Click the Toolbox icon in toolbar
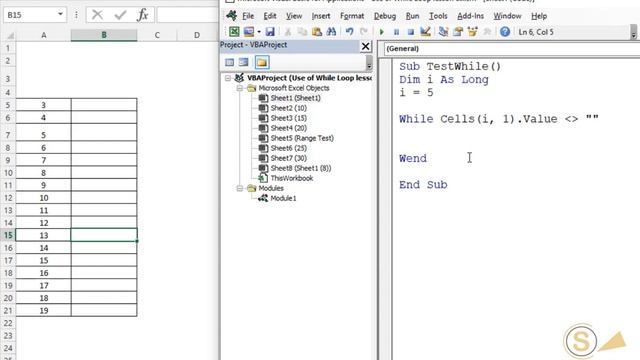Image resolution: width=640 pixels, height=360 pixels. [x=487, y=31]
